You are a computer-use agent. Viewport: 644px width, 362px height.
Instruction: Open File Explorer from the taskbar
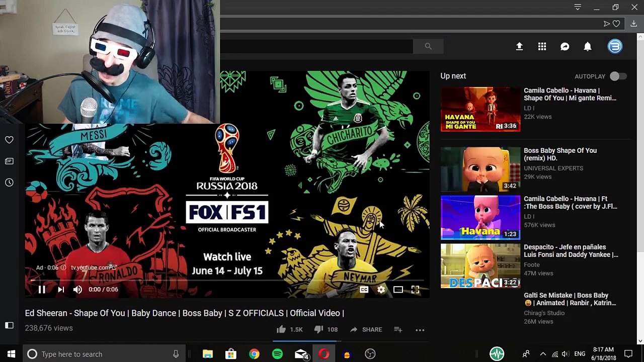coord(208,354)
